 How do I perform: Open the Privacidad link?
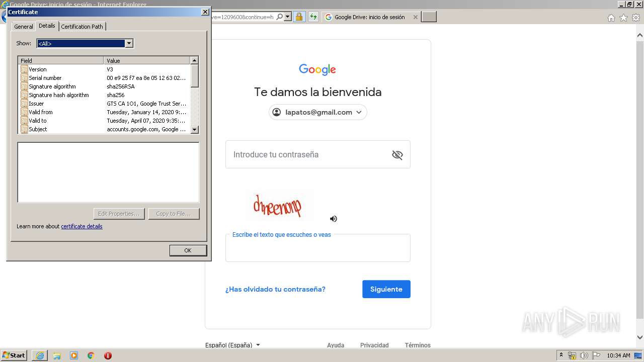pos(374,345)
